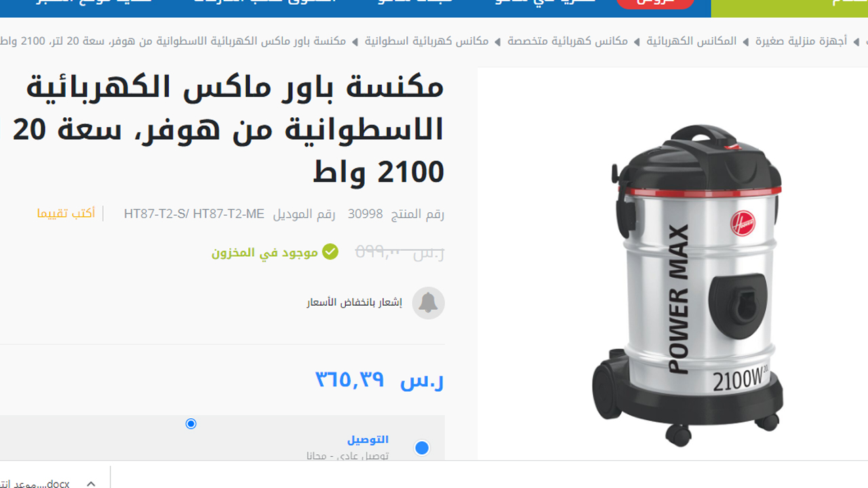The height and width of the screenshot is (488, 868).
Task: Click the green in-stock checkmark icon
Action: click(330, 252)
